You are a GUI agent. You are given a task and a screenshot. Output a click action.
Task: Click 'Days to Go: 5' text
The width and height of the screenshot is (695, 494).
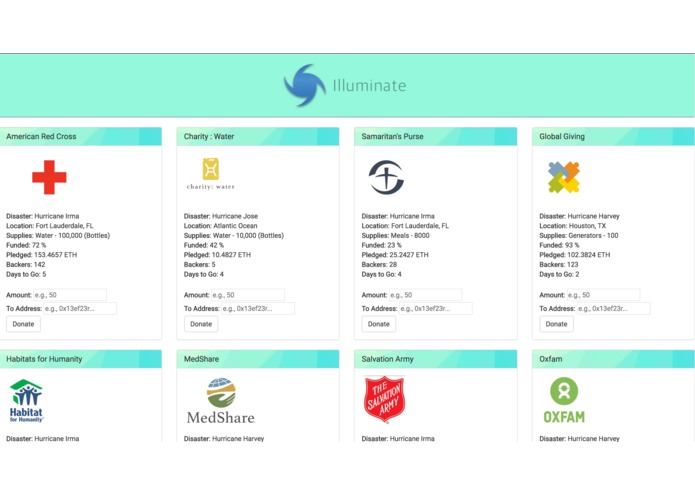tap(26, 274)
